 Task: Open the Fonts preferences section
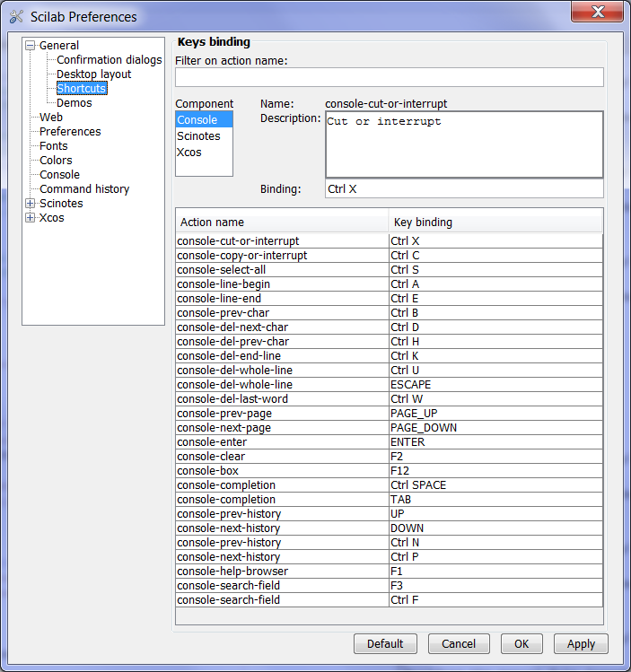coord(53,146)
